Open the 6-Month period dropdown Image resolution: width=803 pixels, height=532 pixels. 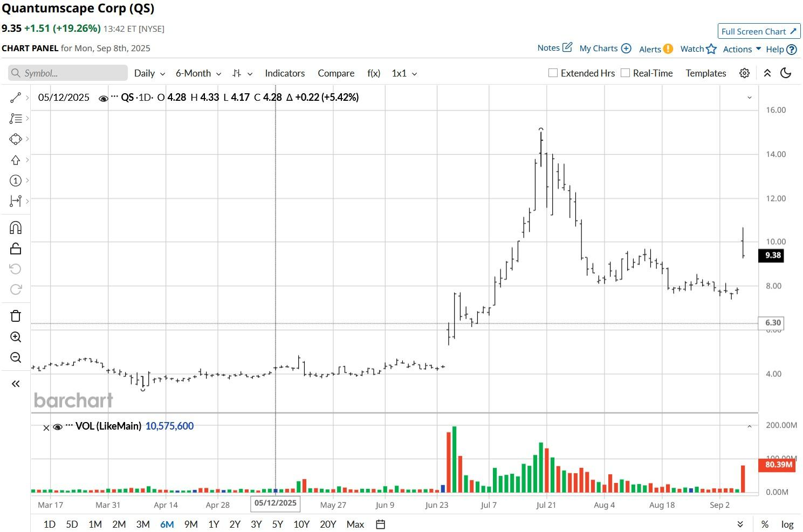point(198,73)
